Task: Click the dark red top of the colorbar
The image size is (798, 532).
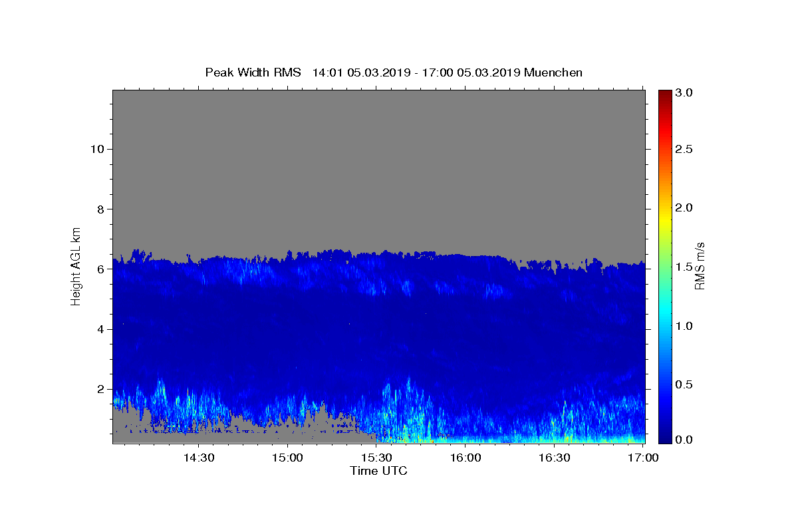Action: click(664, 94)
